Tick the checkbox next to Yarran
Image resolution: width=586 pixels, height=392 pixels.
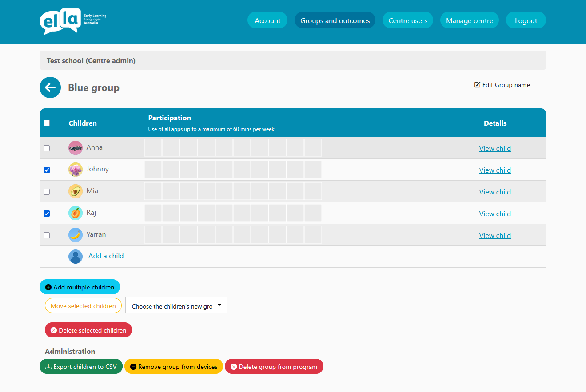(x=47, y=235)
